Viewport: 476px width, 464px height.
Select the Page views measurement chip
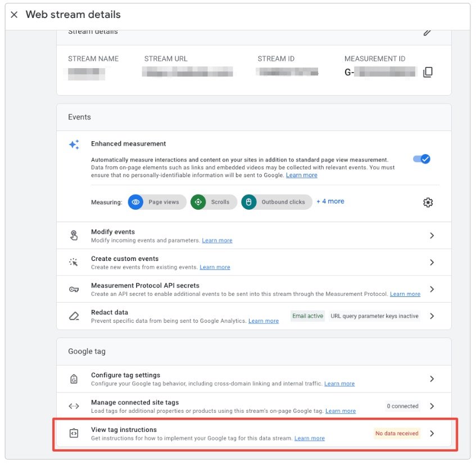pos(156,202)
